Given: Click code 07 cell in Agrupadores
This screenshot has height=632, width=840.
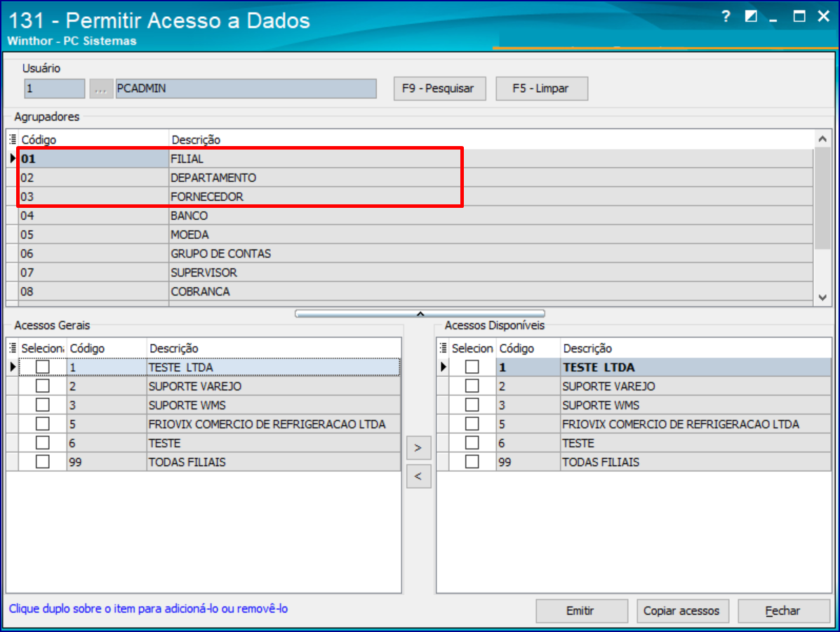Looking at the screenshot, I should (93, 272).
